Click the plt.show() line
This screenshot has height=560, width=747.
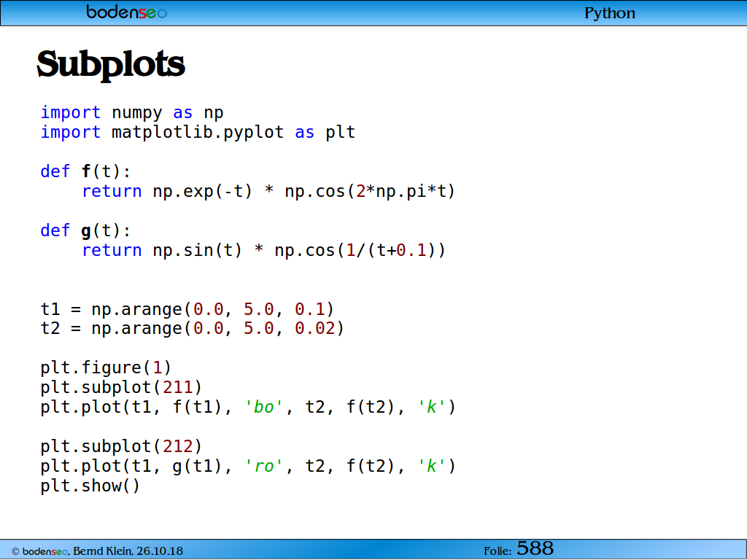point(90,486)
